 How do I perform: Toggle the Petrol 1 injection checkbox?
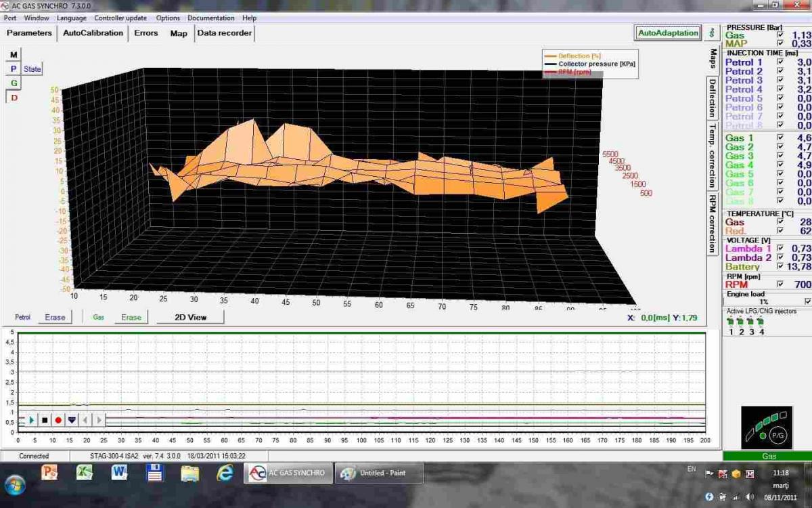coord(781,62)
